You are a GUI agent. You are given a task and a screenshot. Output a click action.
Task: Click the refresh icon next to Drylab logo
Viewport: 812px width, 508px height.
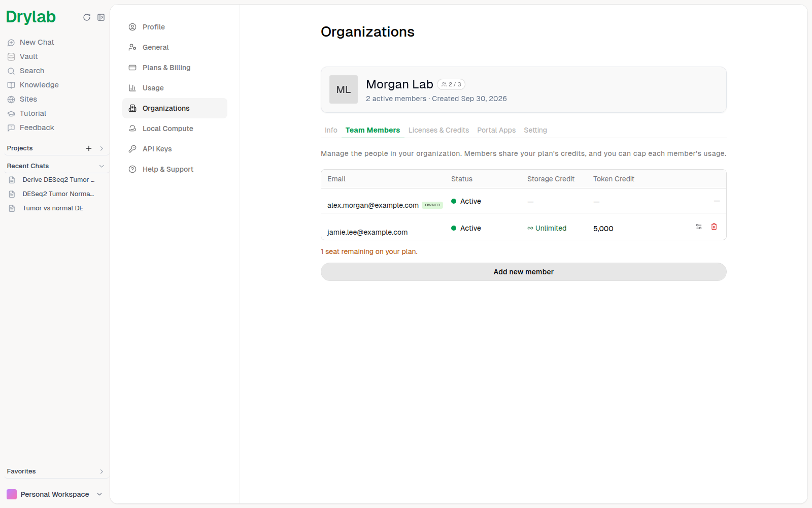[87, 17]
